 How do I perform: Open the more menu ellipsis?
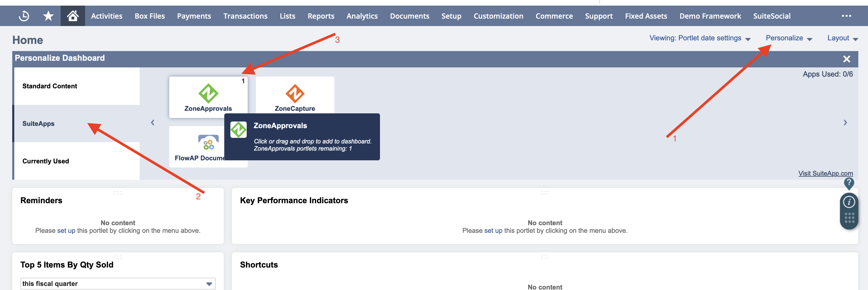(846, 16)
